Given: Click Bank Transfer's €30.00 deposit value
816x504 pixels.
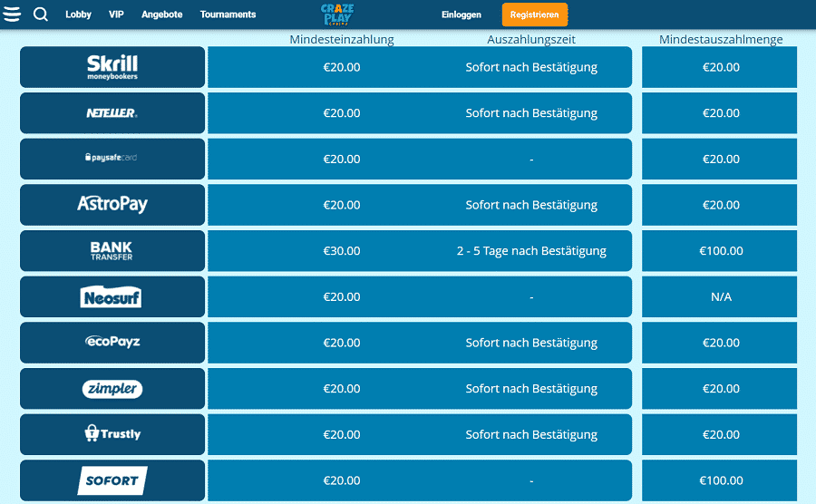Looking at the screenshot, I should 342,251.
